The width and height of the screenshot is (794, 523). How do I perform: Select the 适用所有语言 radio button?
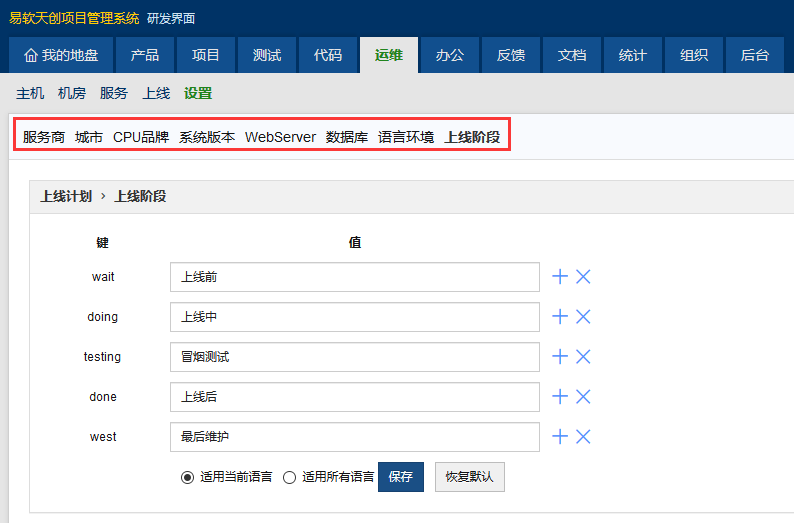coord(289,477)
